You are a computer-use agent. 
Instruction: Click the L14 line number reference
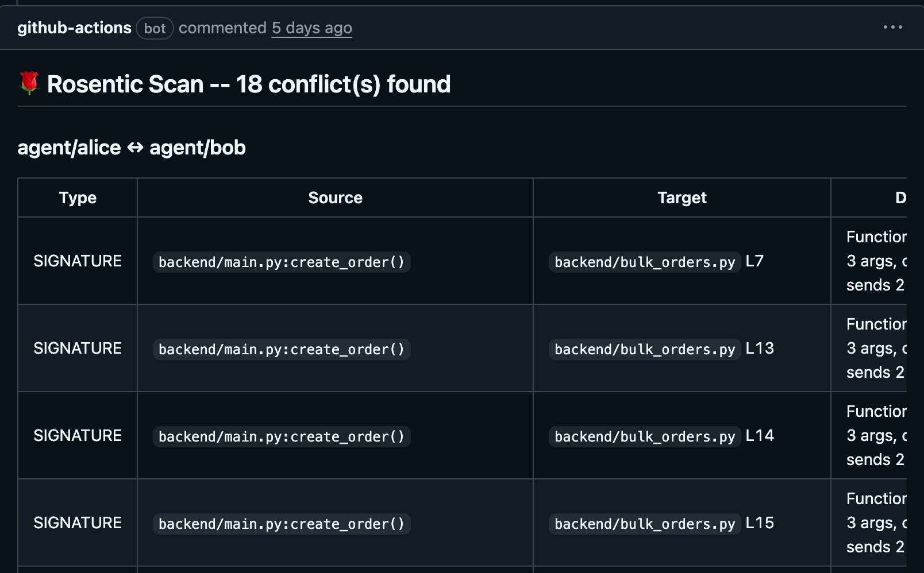[x=759, y=435]
